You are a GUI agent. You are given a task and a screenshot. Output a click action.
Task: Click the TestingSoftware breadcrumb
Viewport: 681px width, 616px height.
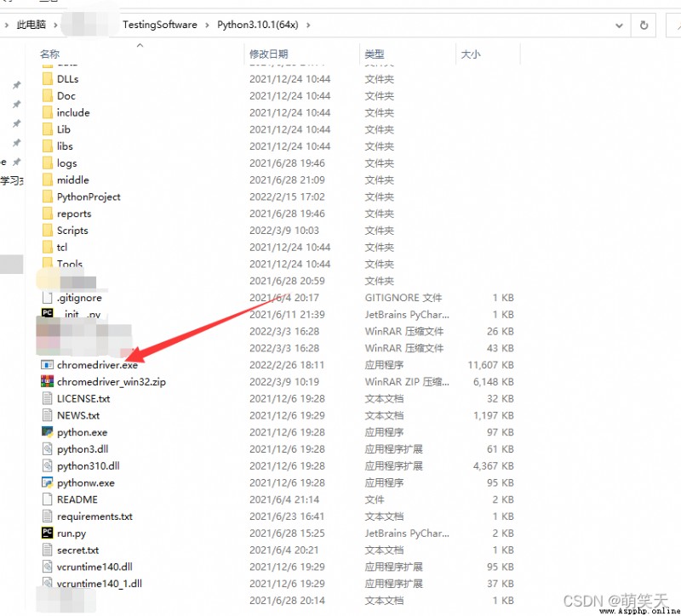tap(160, 25)
